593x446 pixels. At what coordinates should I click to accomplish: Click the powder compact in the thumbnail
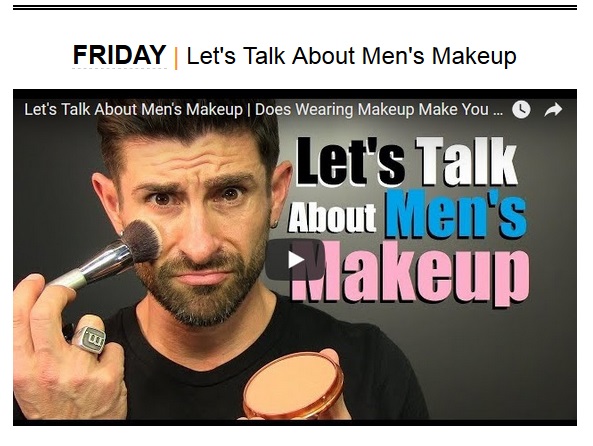[293, 385]
